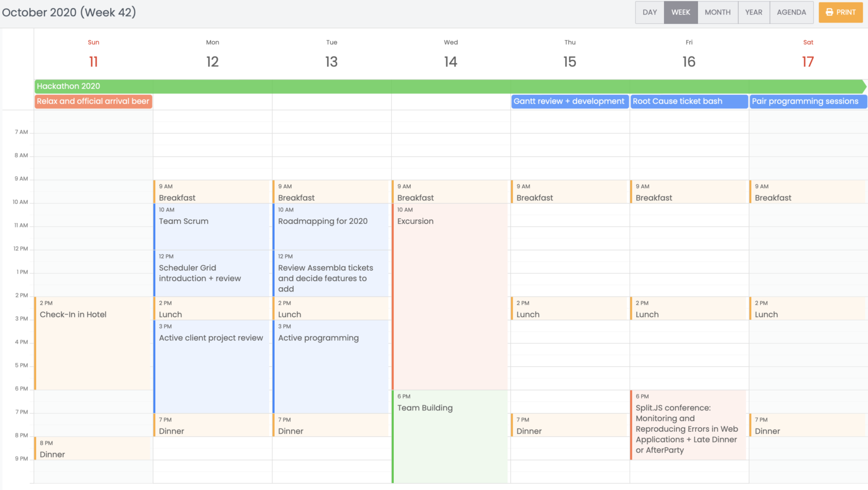Open Root Cause ticket bash event
Screen dimensions: 868x490
[x=688, y=102]
